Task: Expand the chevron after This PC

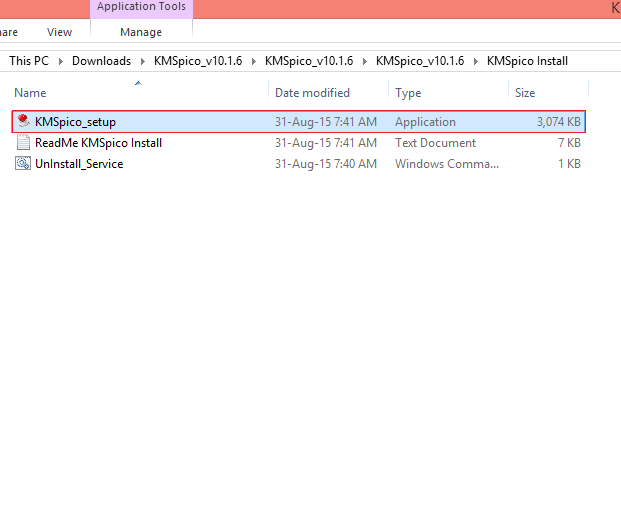Action: tap(60, 61)
